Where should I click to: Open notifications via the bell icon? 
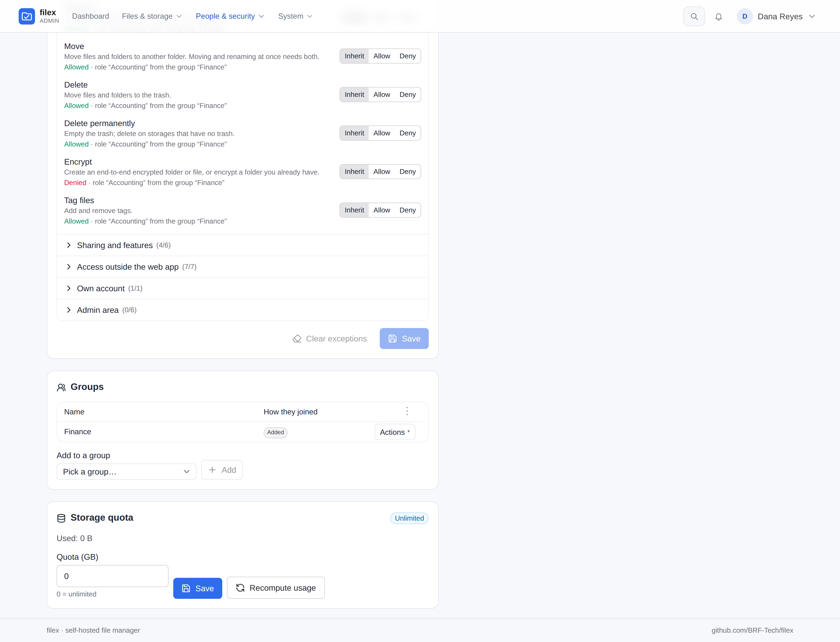coord(719,16)
